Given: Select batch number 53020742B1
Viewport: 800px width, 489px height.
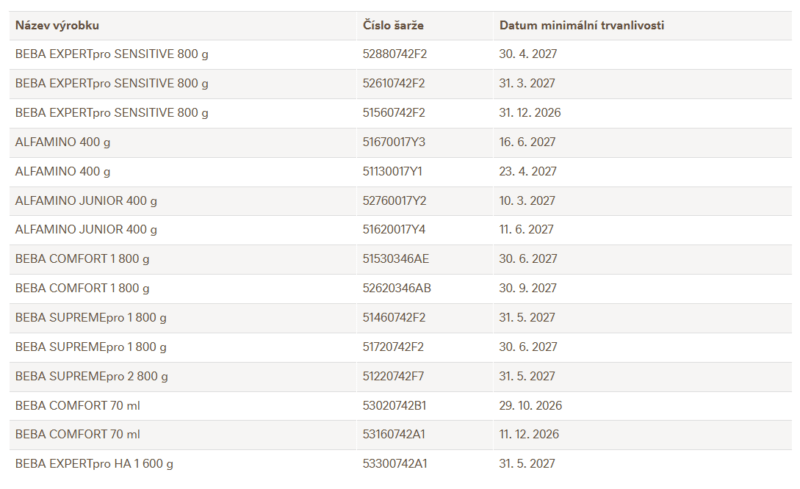Looking at the screenshot, I should pyautogui.click(x=394, y=405).
